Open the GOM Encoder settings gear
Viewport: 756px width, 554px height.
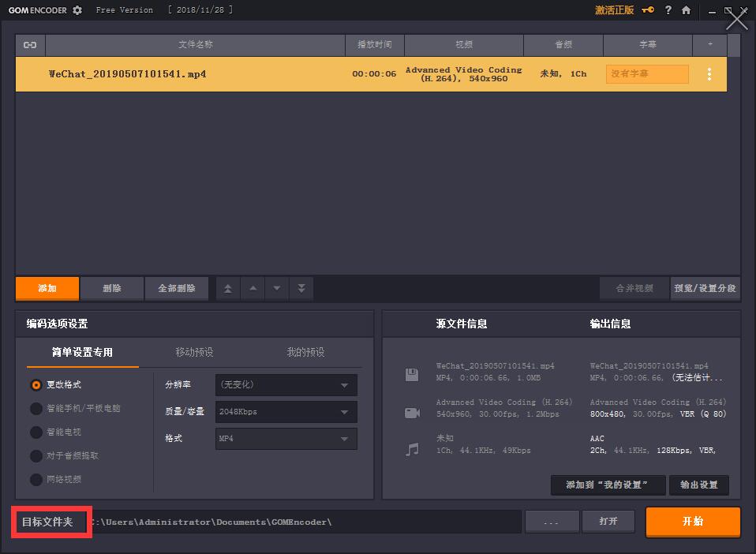point(77,10)
